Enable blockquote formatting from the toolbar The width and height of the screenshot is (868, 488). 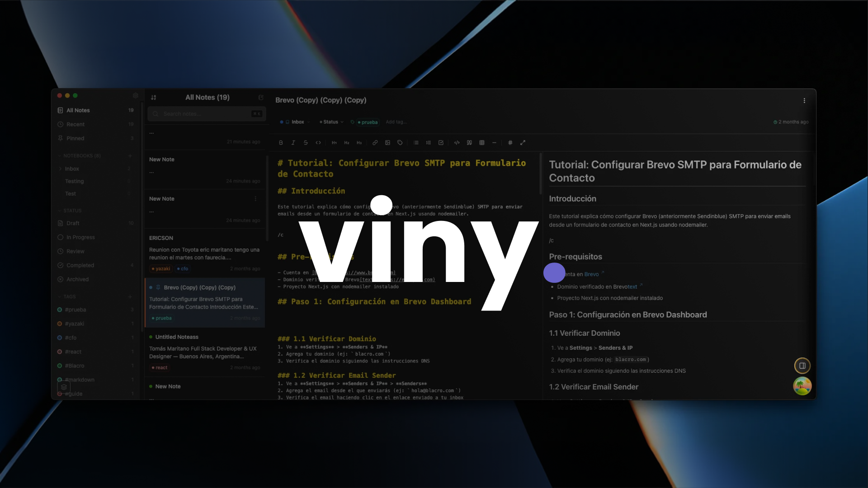coord(469,142)
